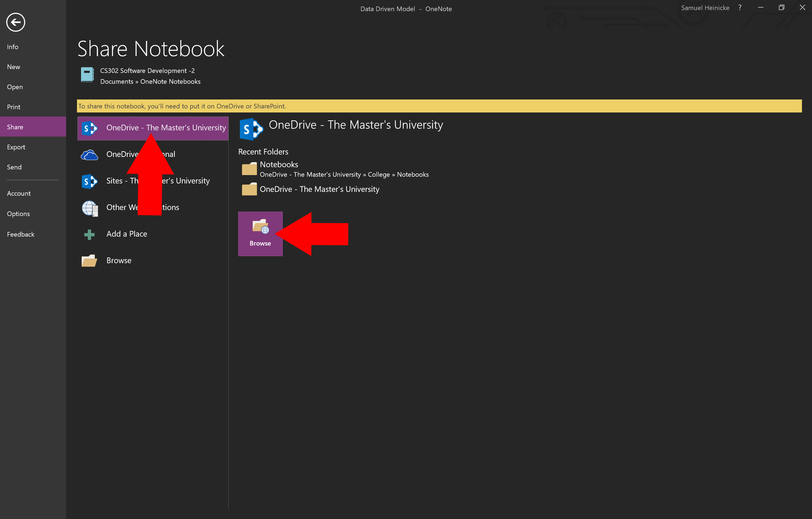Screen dimensions: 812x519
Task: Click the CS302 notebook icon
Action: click(x=87, y=75)
